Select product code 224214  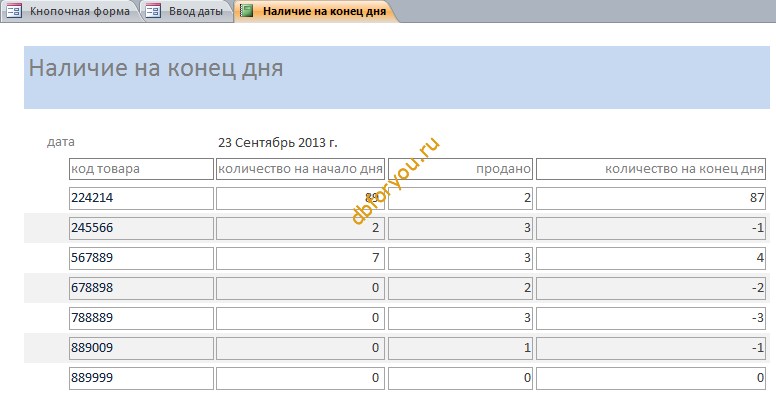142,198
